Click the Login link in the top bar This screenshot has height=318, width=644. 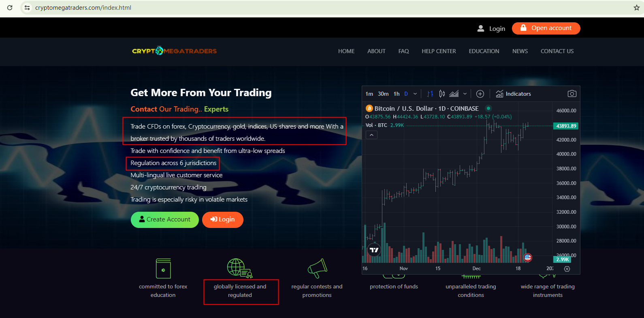click(x=491, y=28)
